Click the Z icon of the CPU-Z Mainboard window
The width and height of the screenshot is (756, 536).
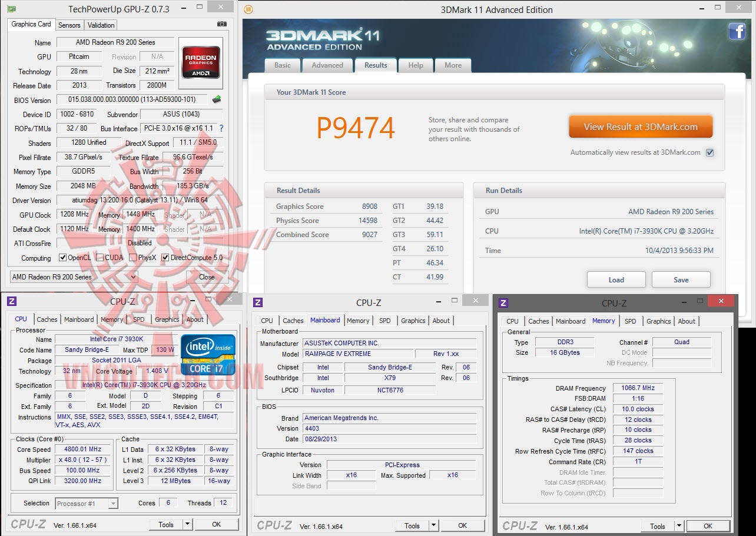[257, 302]
